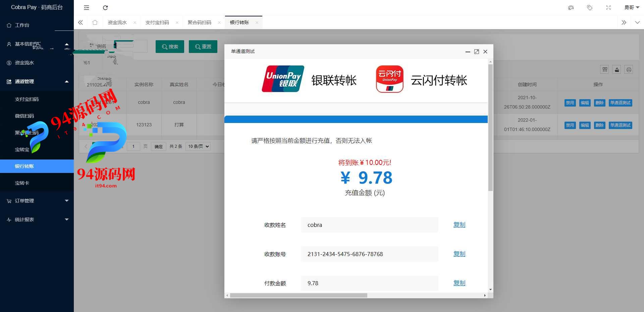Close the 资金流水 tab

(x=135, y=22)
